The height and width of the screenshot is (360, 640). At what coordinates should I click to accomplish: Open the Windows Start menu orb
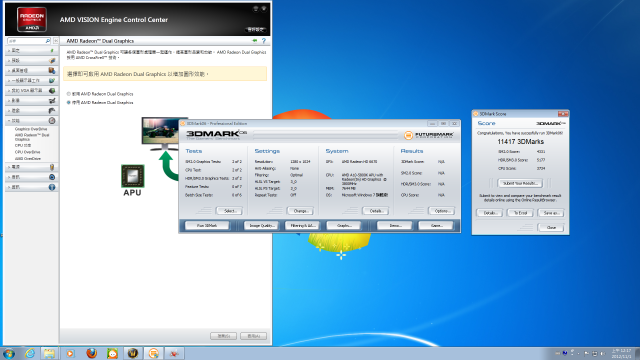[x=9, y=353]
